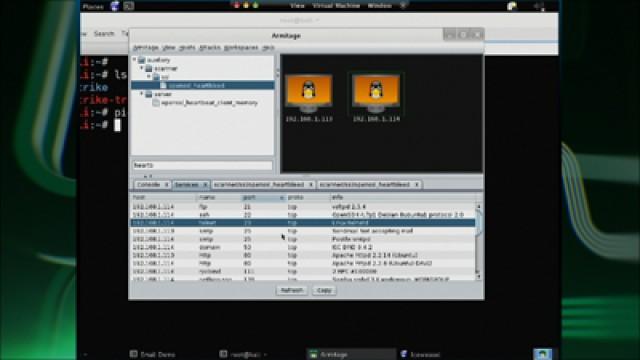The image size is (640, 360).
Task: Click the server folder icon in tree
Action: click(x=149, y=94)
